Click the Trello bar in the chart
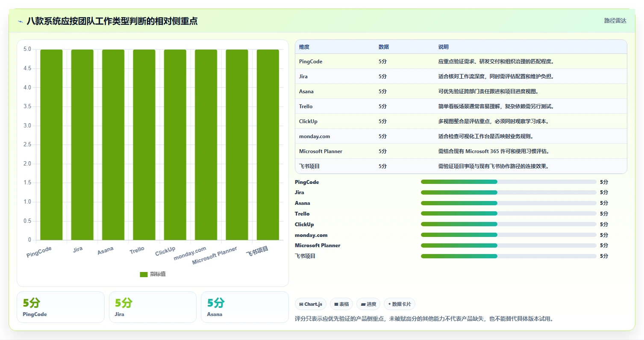Screen dimensions: 644x340 [144, 145]
